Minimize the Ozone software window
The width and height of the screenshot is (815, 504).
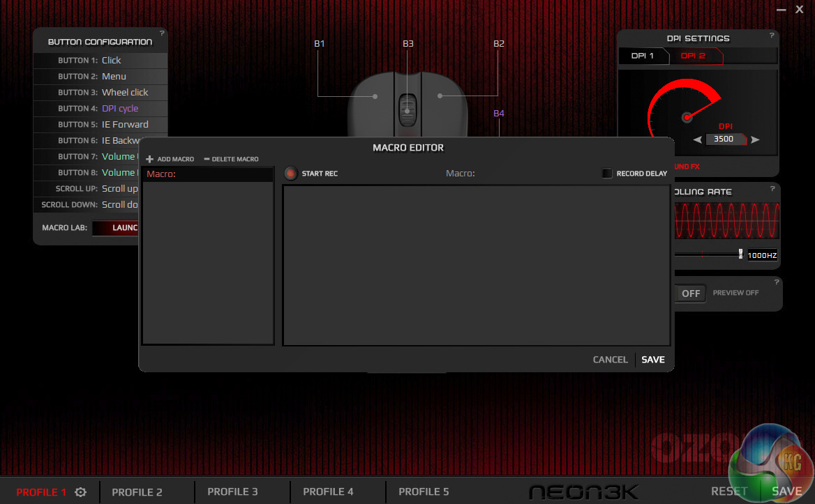click(782, 9)
